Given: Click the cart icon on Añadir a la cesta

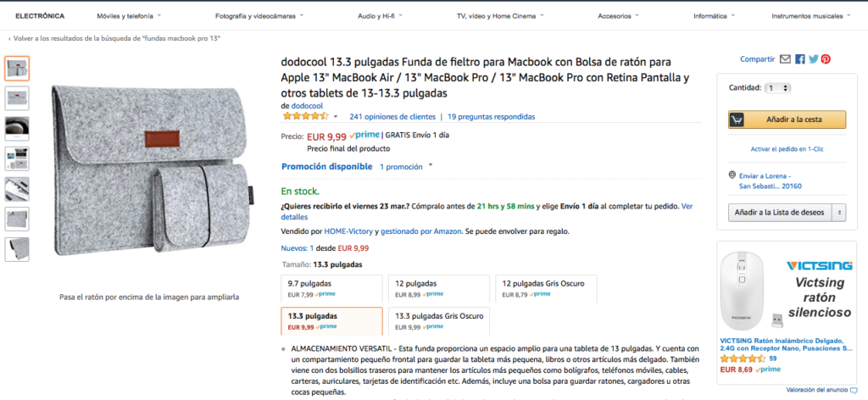Looking at the screenshot, I should 737,120.
